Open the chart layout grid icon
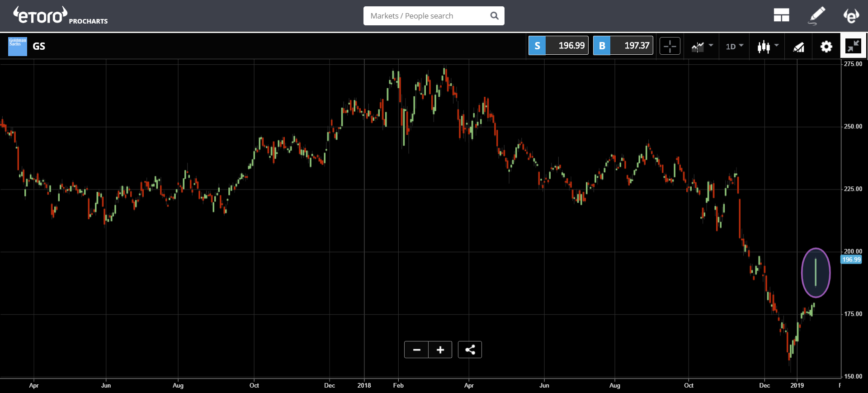Image resolution: width=868 pixels, height=393 pixels. click(x=781, y=15)
